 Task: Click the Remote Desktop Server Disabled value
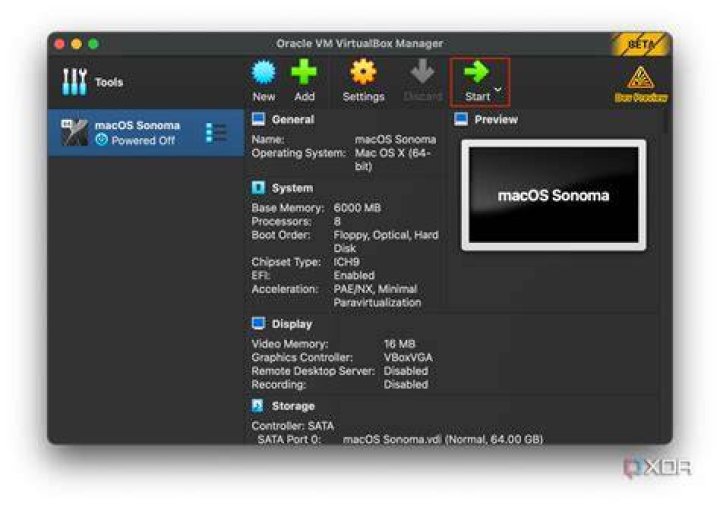click(x=405, y=371)
